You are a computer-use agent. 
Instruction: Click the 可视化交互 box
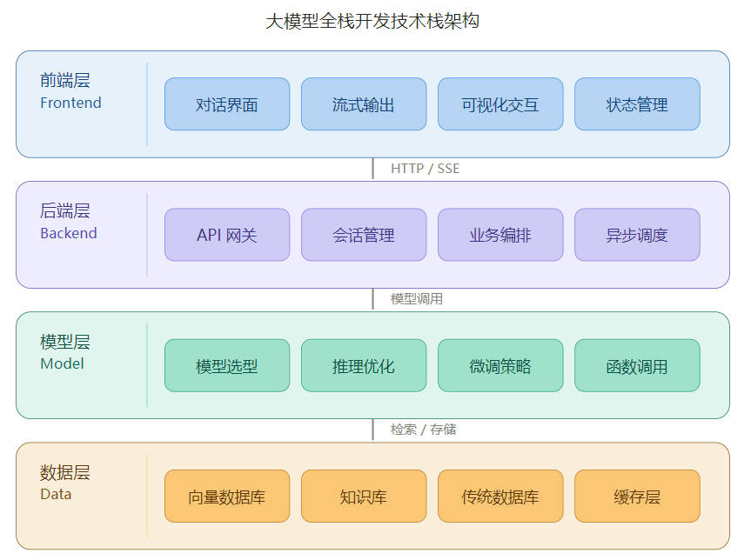coord(500,103)
